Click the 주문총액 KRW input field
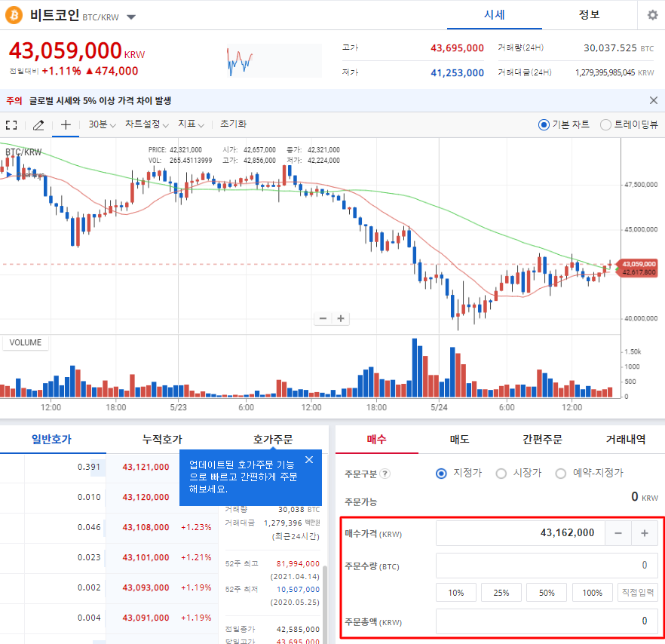 547,621
